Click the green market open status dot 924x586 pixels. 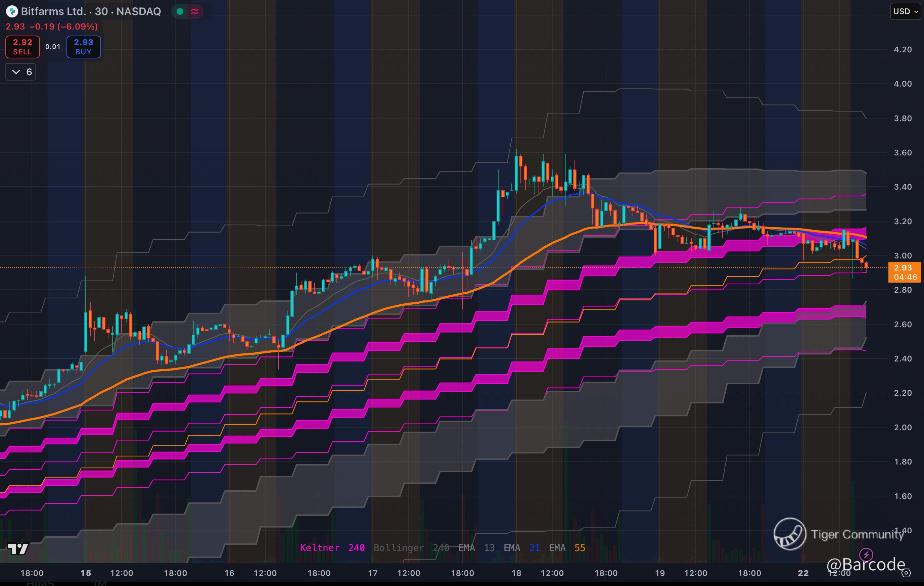(180, 11)
